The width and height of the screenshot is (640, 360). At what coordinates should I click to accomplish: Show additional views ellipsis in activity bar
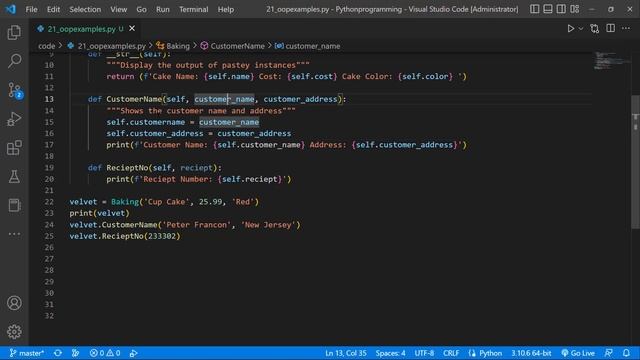[14, 234]
